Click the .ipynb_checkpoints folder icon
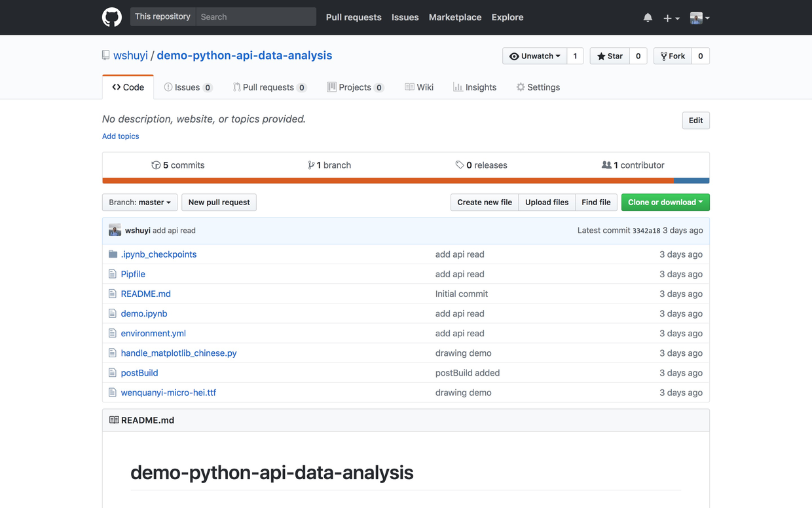Screen dimensions: 812x508 click(113, 254)
